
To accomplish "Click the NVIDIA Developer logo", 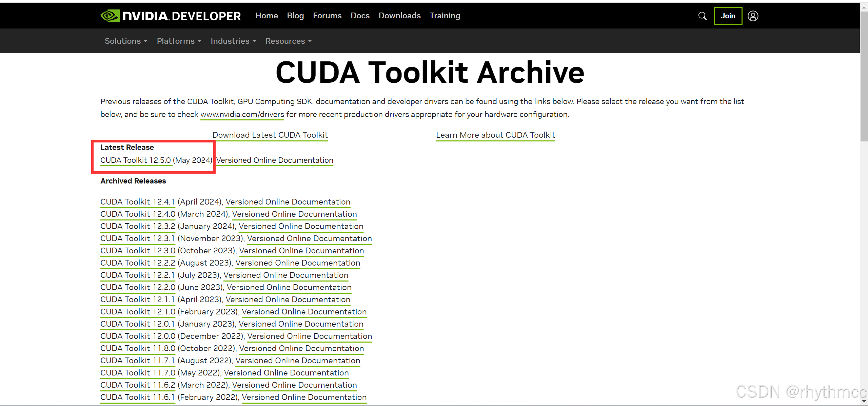I will pos(171,16).
